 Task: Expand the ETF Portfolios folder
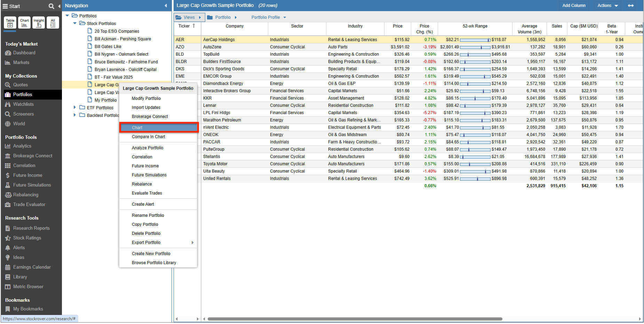pyautogui.click(x=75, y=108)
